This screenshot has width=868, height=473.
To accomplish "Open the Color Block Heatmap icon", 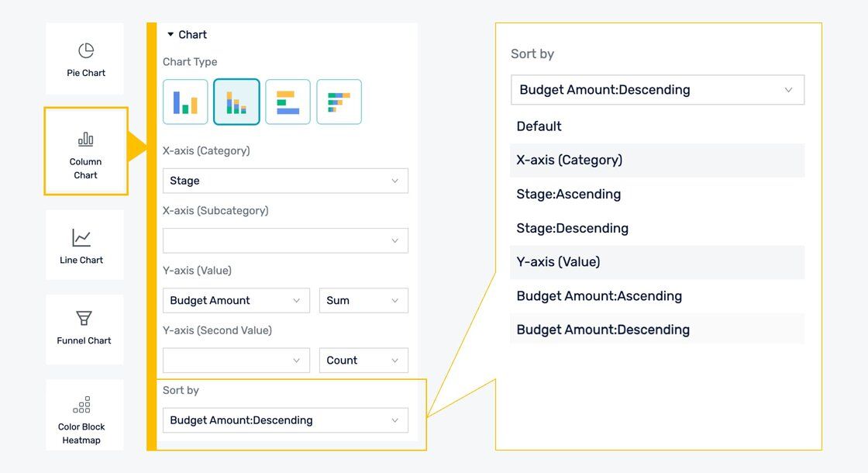I will click(81, 405).
